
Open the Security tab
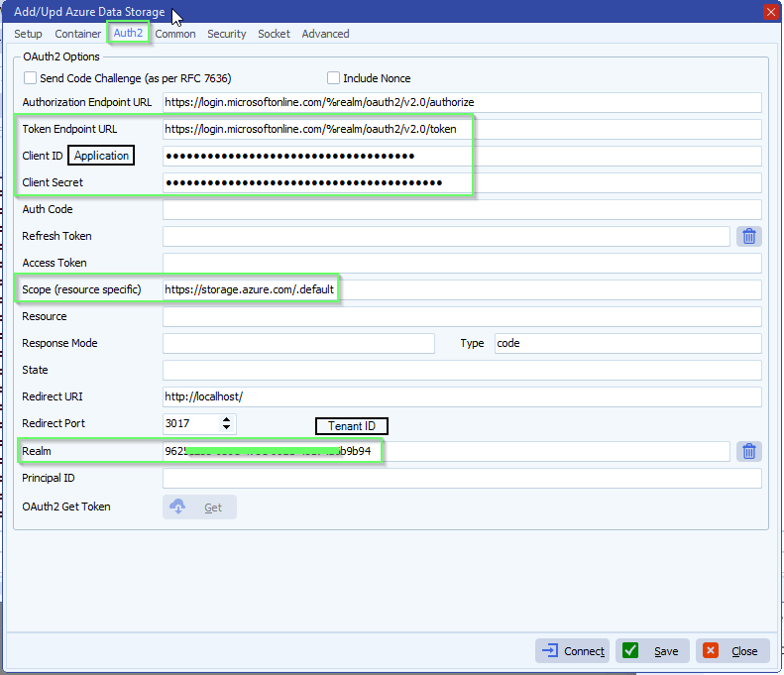(x=227, y=34)
